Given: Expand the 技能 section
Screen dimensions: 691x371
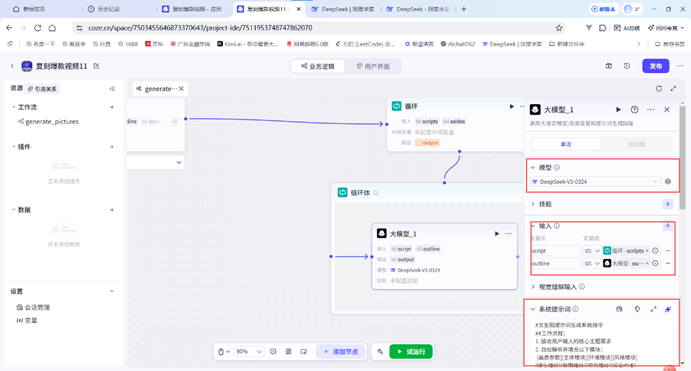Looking at the screenshot, I should 533,204.
